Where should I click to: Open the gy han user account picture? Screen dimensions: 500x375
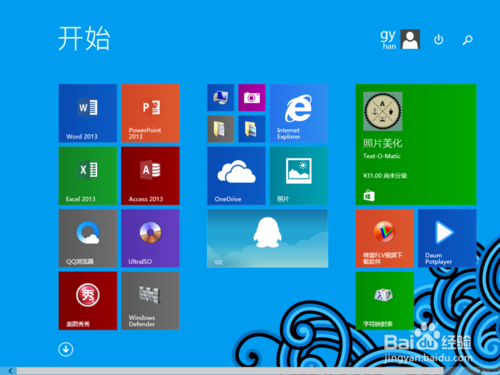(x=410, y=39)
